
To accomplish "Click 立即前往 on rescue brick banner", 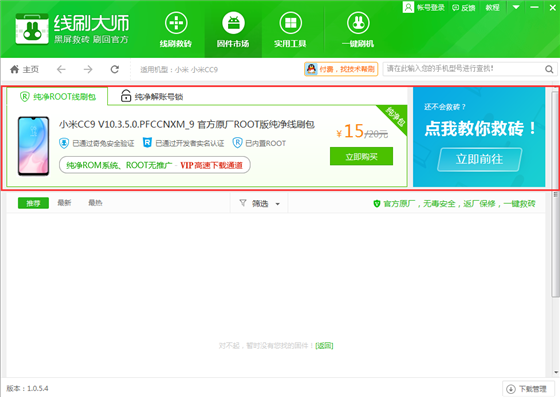I will point(479,159).
